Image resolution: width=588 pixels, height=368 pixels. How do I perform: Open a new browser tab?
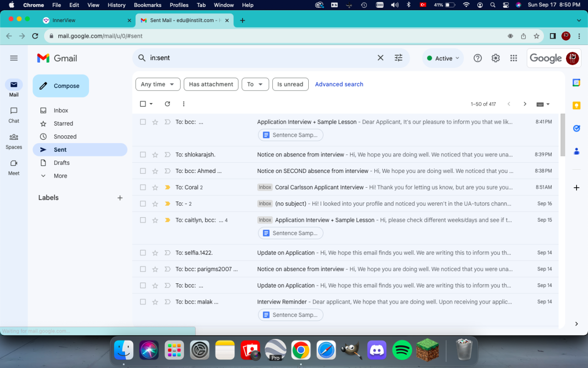click(243, 20)
